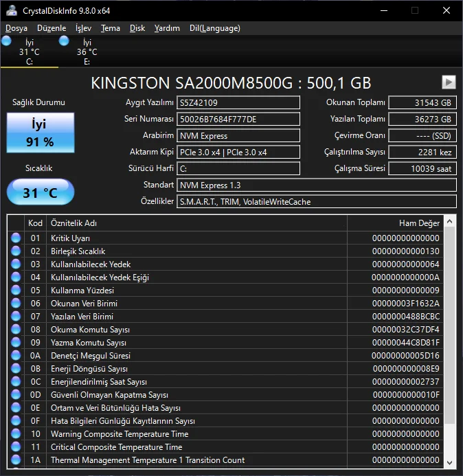
Task: Click the Özellikler features field
Action: 317,201
